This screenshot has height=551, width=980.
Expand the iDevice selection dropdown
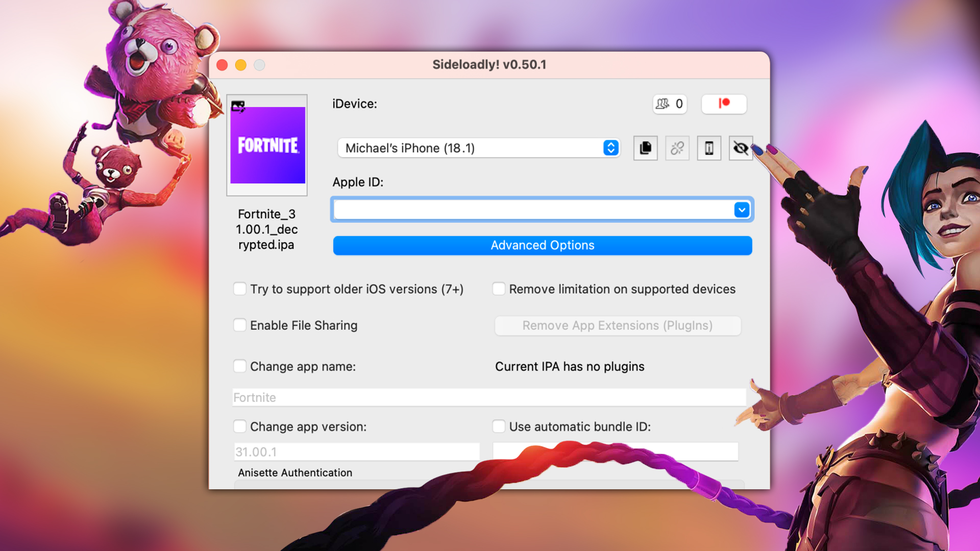[x=610, y=147]
